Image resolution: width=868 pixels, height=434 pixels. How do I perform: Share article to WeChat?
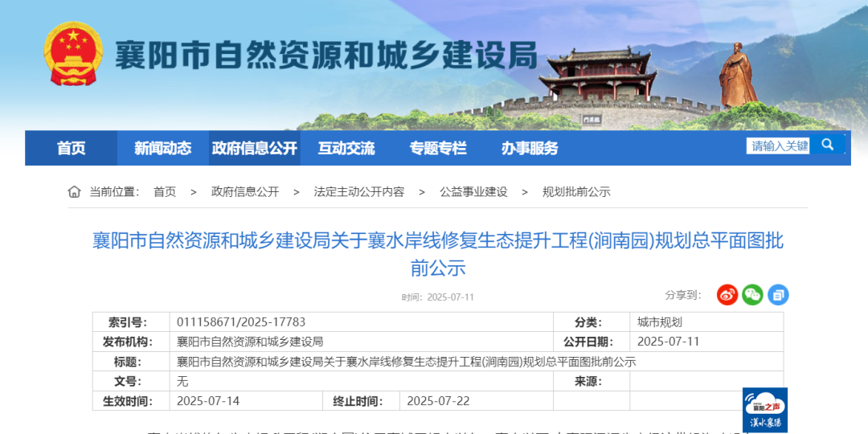click(752, 294)
